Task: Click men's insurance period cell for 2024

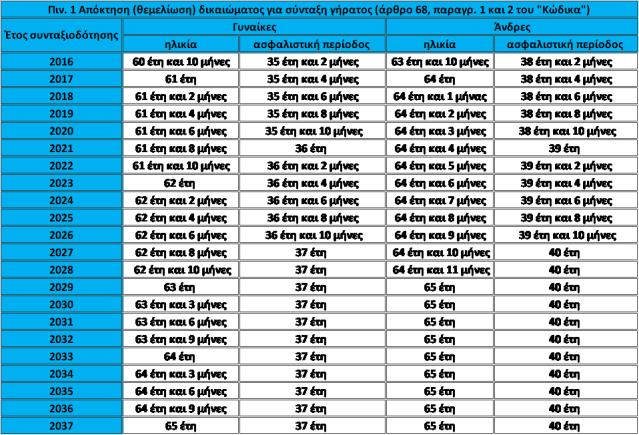Action: [x=567, y=200]
